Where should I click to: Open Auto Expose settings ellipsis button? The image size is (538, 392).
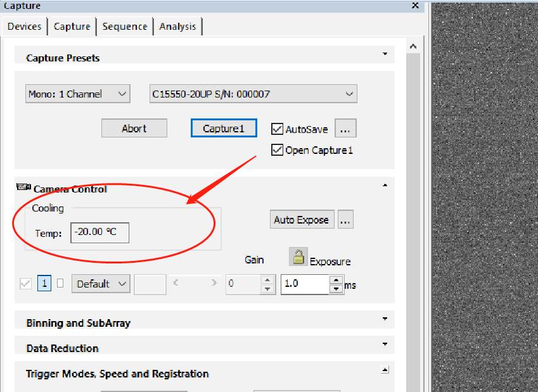345,220
